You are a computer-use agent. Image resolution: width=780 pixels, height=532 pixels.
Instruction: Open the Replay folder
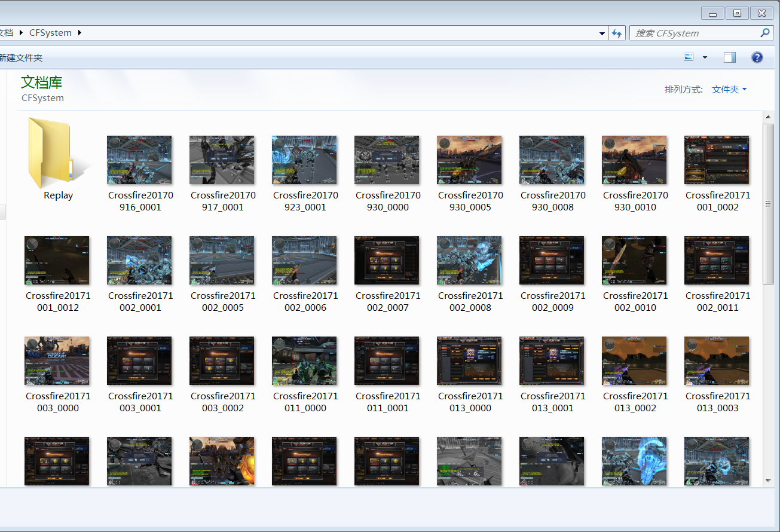tap(57, 154)
